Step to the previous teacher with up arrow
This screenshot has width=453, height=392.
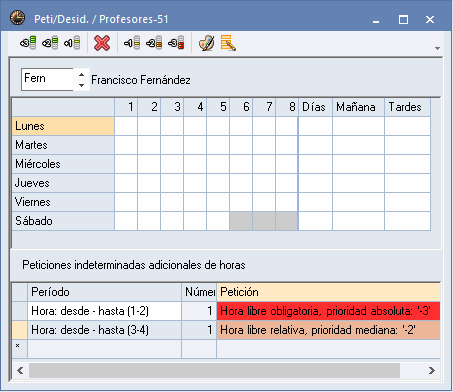(81, 74)
